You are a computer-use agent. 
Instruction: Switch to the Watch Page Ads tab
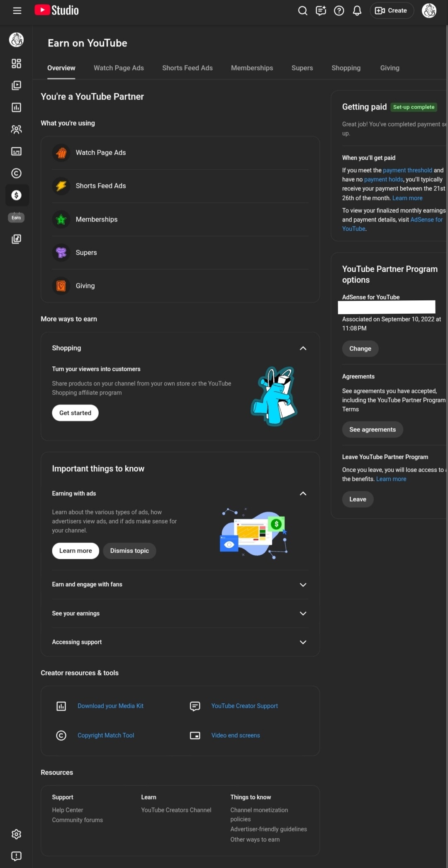click(119, 68)
